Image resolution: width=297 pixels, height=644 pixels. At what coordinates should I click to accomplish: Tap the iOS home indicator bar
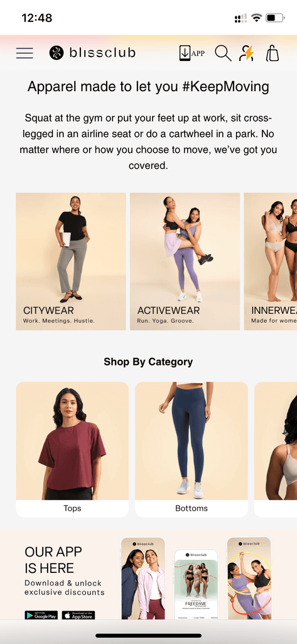point(148,636)
